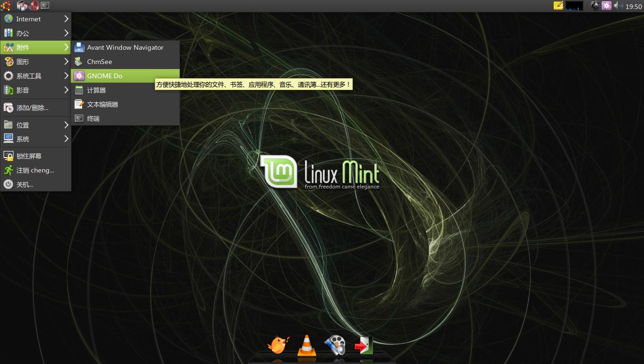Expand the Internet submenu

point(36,19)
